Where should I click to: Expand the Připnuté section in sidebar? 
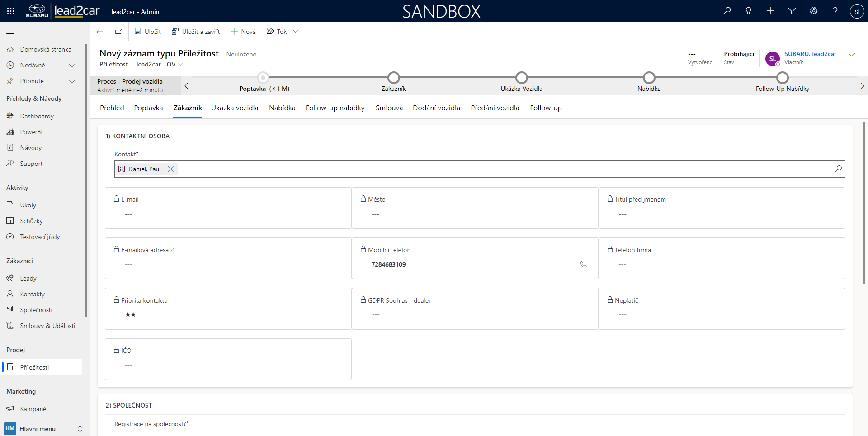[x=71, y=81]
